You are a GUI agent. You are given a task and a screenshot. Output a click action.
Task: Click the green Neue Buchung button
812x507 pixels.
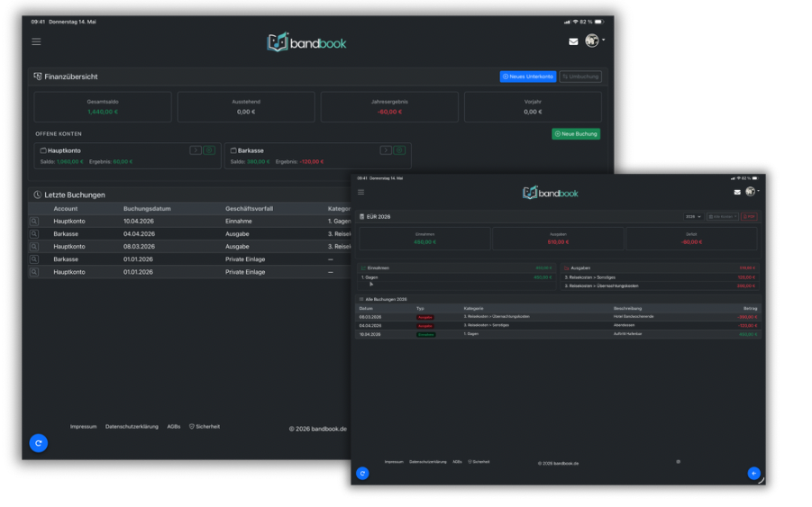coord(576,134)
